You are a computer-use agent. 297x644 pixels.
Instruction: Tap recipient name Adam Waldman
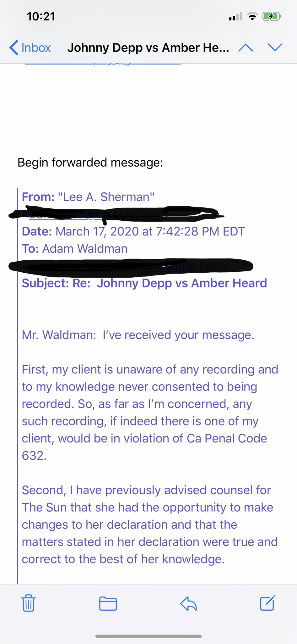[x=85, y=249]
